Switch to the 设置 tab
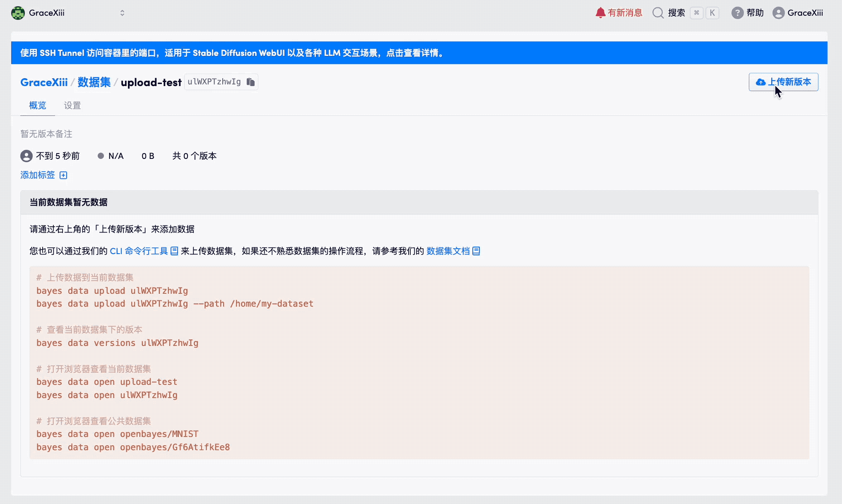 [72, 106]
